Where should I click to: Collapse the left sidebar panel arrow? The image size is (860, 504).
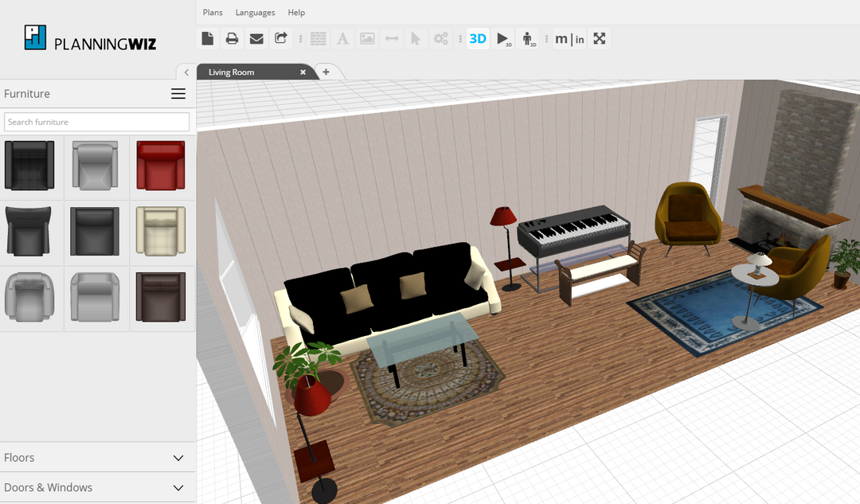tap(186, 72)
